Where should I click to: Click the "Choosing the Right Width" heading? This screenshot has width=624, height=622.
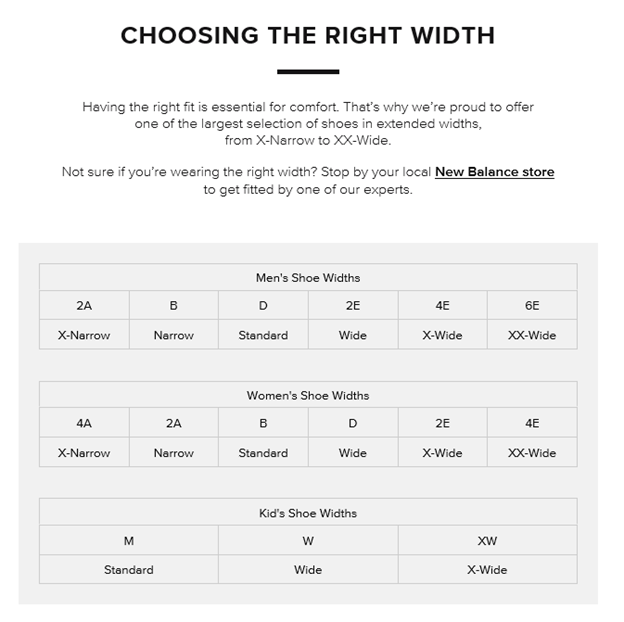point(308,36)
